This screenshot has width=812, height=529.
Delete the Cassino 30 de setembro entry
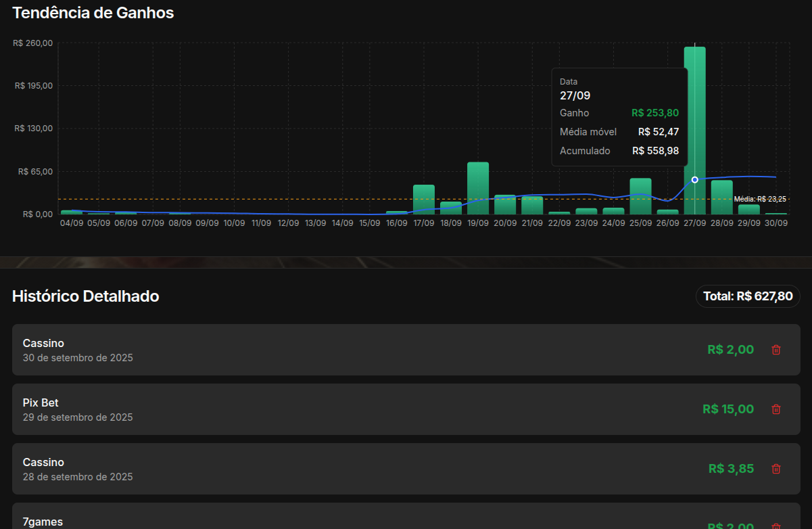(776, 350)
